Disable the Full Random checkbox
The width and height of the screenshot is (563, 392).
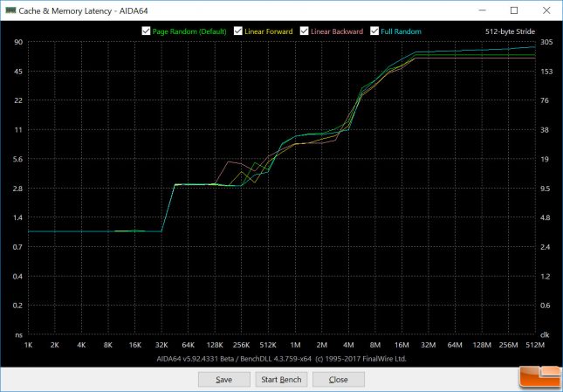tap(374, 31)
